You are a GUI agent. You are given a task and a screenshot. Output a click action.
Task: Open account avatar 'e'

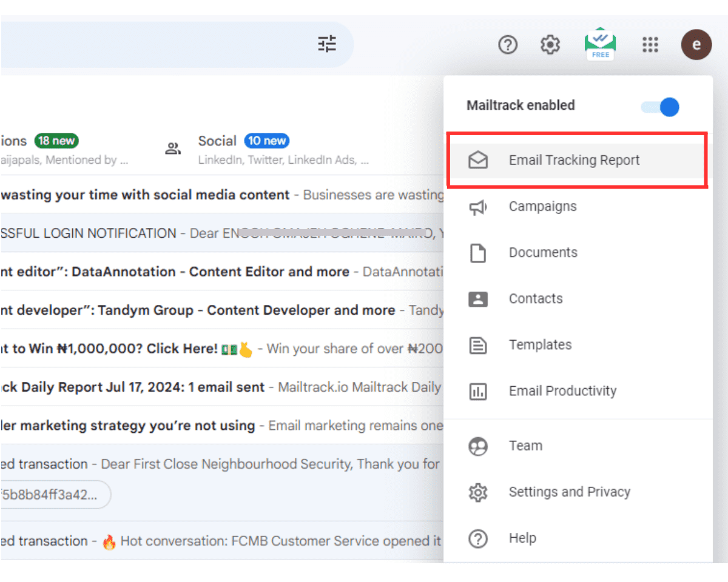pos(696,44)
